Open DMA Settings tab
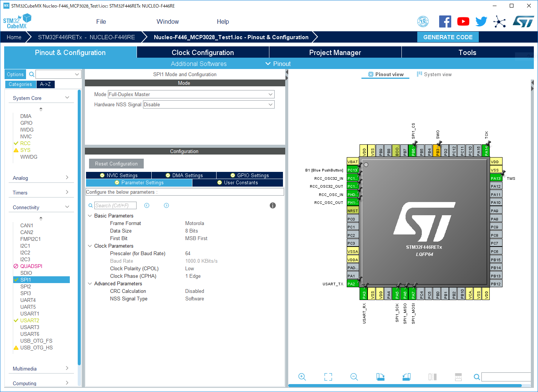This screenshot has width=538, height=392. click(184, 175)
